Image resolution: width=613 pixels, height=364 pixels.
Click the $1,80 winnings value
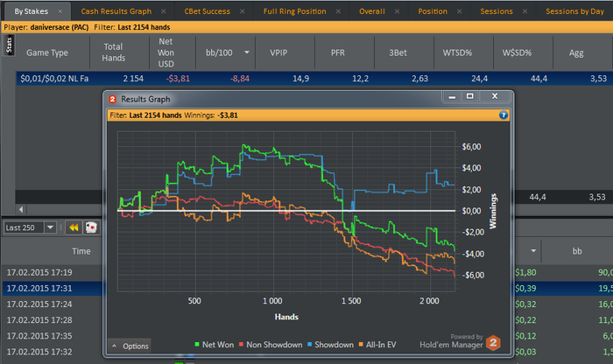(x=525, y=273)
